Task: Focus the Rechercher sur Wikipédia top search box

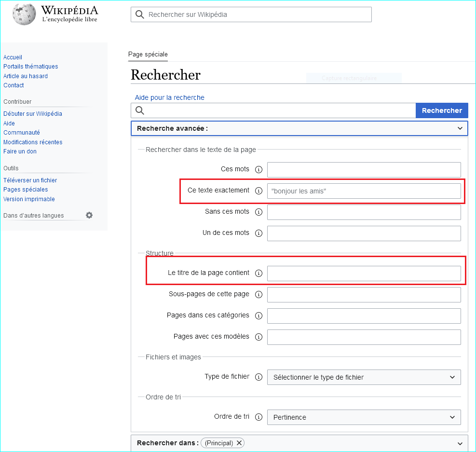Action: [x=251, y=14]
